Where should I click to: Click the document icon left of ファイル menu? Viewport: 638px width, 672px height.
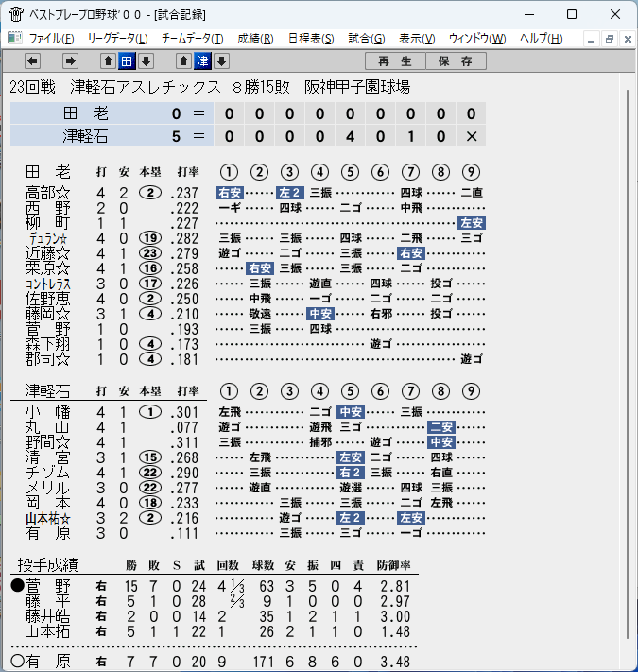tap(15, 38)
